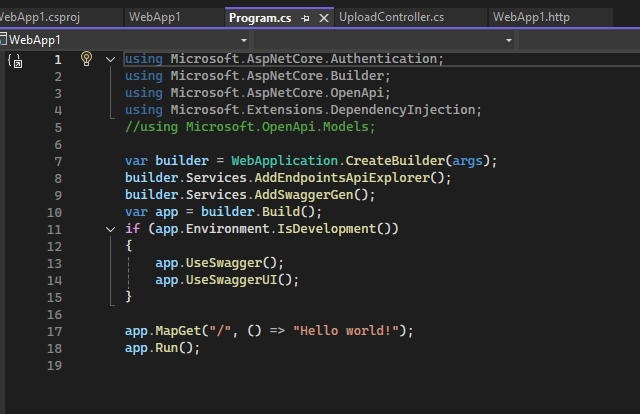Click line number 12 in the gutter
The width and height of the screenshot is (640, 414).
tap(54, 247)
